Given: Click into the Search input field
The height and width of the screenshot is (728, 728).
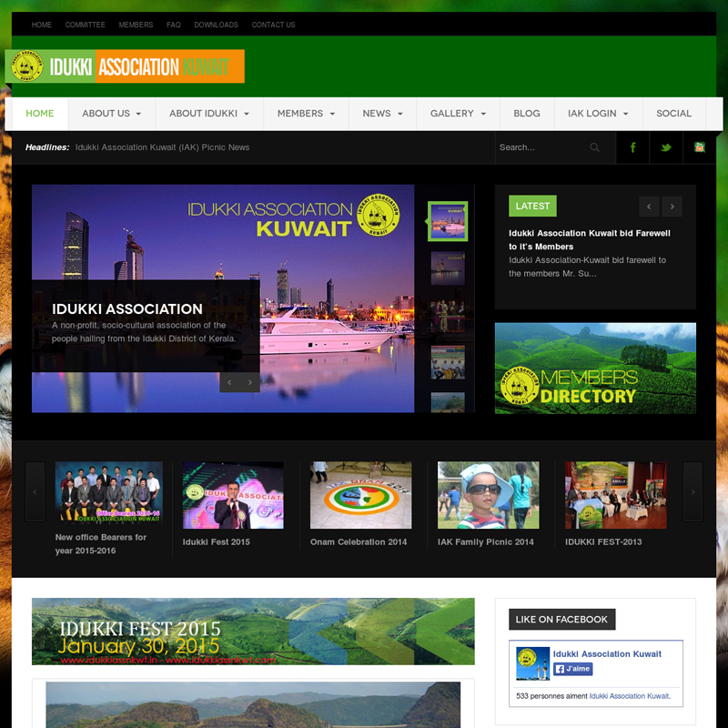Looking at the screenshot, I should 541,147.
